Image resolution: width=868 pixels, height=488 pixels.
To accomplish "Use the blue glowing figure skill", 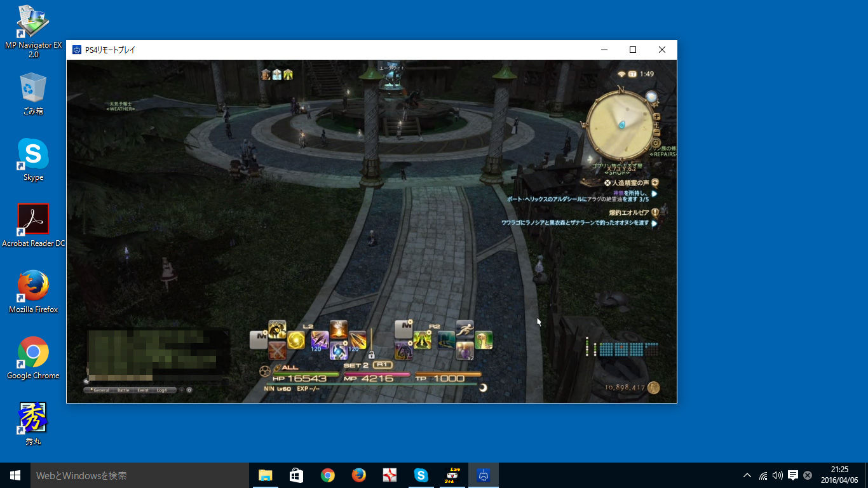I will [x=338, y=350].
